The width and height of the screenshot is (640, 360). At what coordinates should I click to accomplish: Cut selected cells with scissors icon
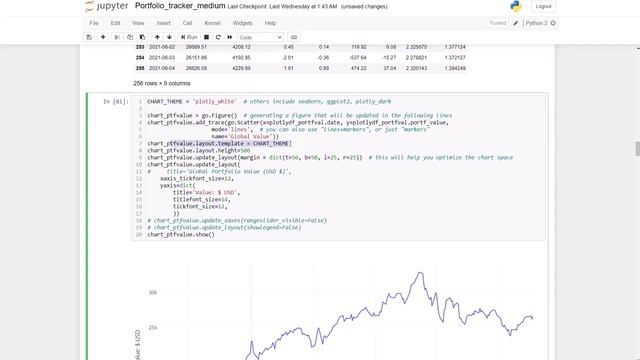coord(117,37)
